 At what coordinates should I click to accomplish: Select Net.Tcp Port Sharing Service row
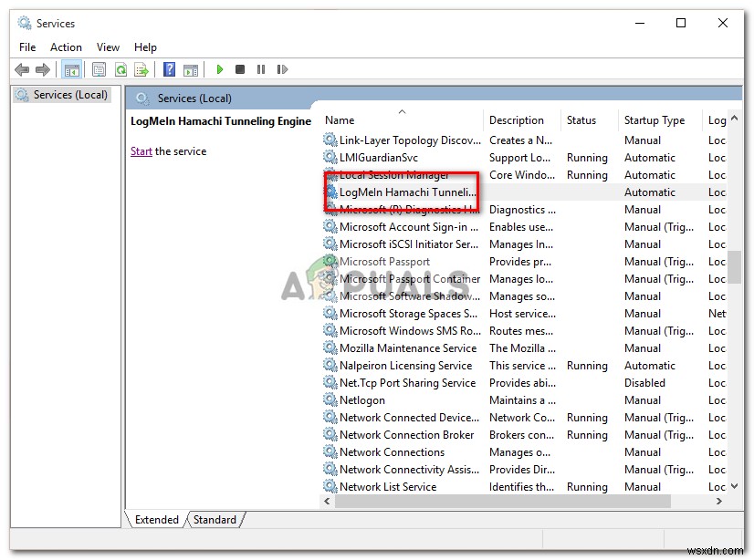point(524,383)
